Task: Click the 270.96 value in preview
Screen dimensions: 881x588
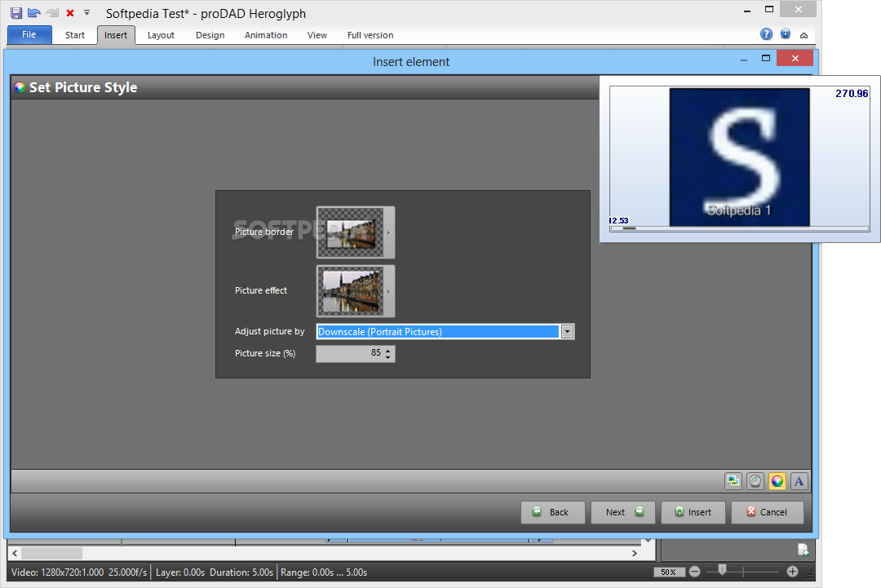Action: (852, 93)
